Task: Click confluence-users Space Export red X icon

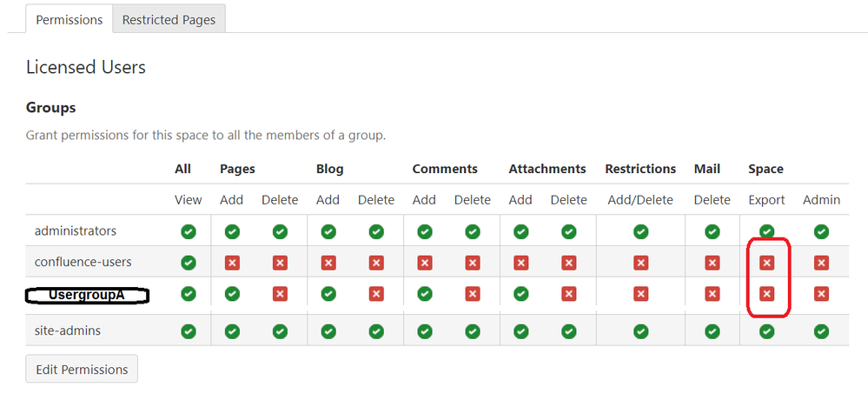Action: 766,263
